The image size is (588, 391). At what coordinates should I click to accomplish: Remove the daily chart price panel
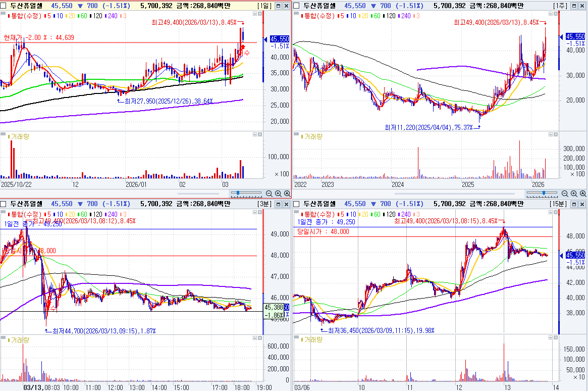(x=260, y=14)
